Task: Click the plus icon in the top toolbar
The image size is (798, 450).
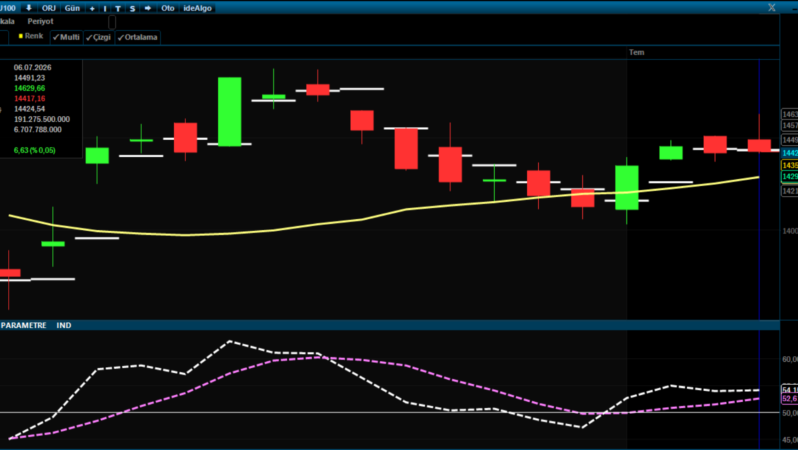Action: coord(92,8)
